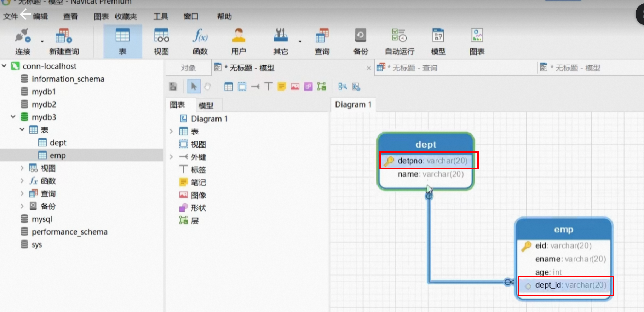Click the preview model icon with eye
This screenshot has height=312, width=644.
pos(356,87)
